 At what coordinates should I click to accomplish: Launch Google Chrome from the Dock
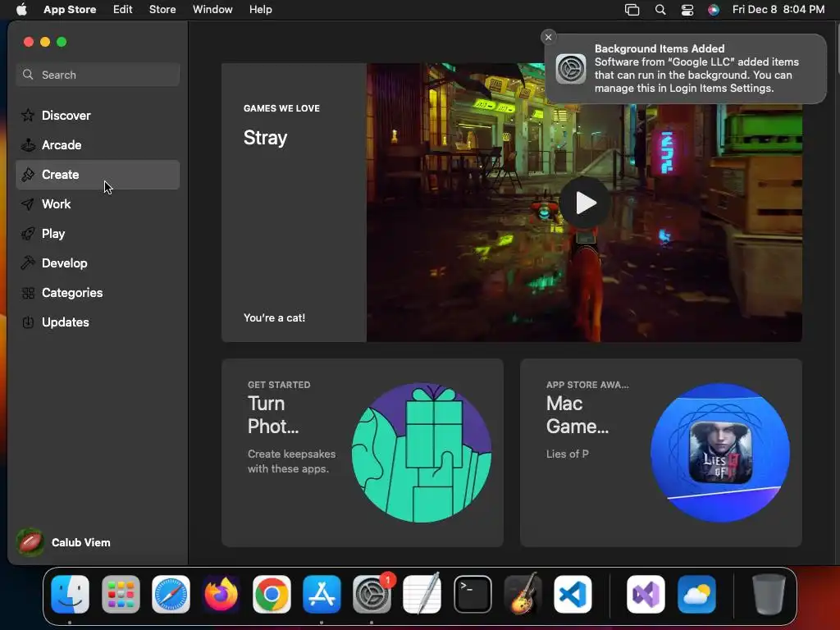click(272, 594)
